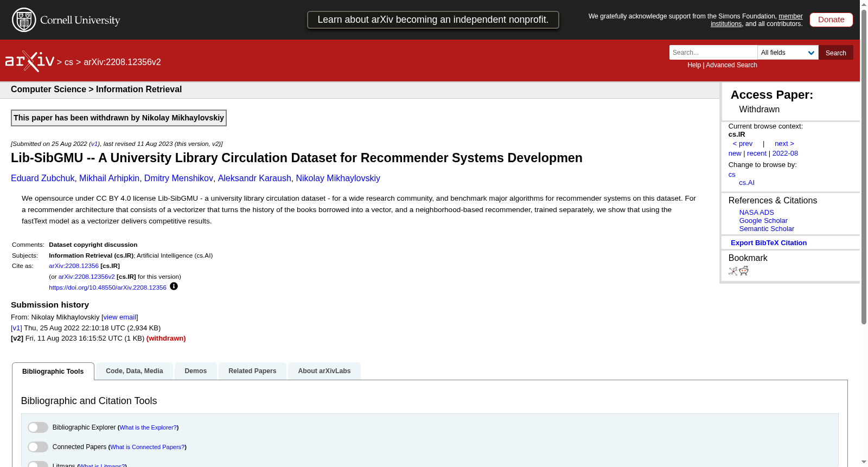The height and width of the screenshot is (467, 868).
Task: Browse by the cs.AI category
Action: pos(746,183)
